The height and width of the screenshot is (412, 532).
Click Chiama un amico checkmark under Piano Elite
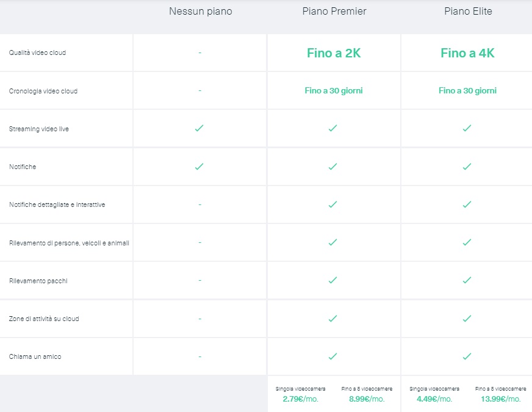click(x=467, y=356)
